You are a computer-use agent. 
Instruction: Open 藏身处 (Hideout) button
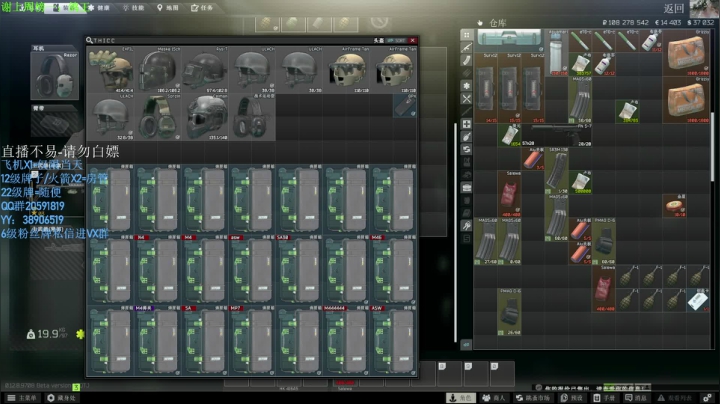click(62, 398)
